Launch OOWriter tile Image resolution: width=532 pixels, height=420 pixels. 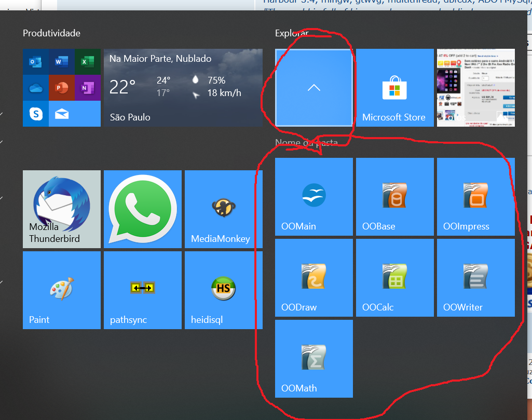click(x=475, y=278)
